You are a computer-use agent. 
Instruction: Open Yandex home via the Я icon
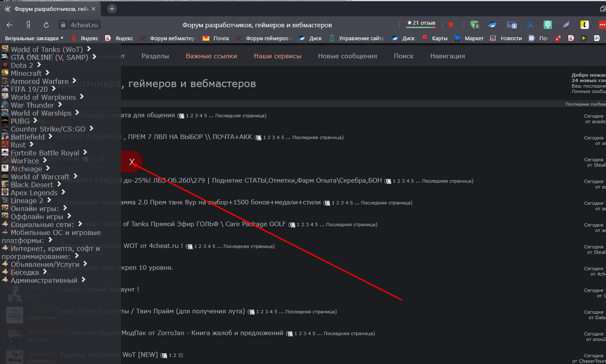click(28, 25)
